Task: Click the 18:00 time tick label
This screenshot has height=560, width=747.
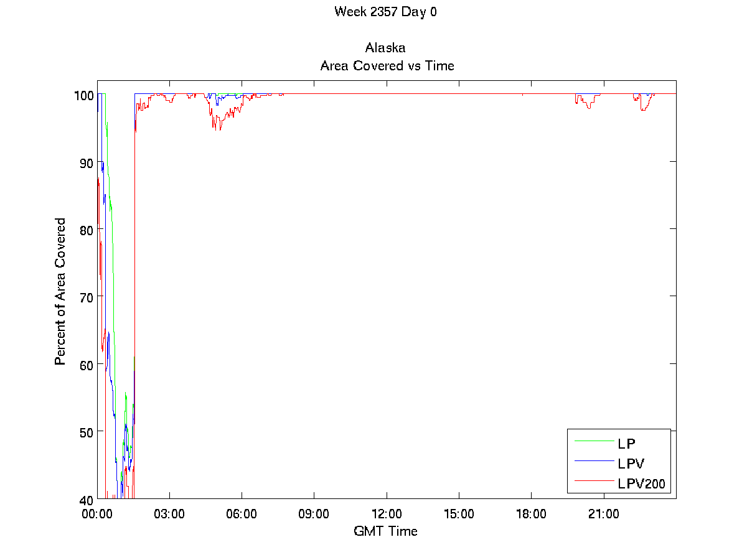Action: pyautogui.click(x=531, y=515)
